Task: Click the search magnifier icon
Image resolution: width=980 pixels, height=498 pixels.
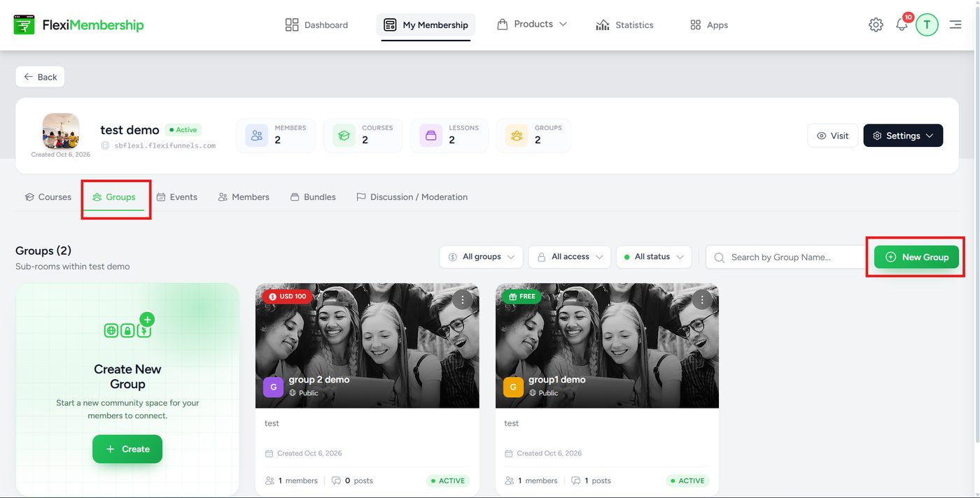Action: (x=720, y=257)
